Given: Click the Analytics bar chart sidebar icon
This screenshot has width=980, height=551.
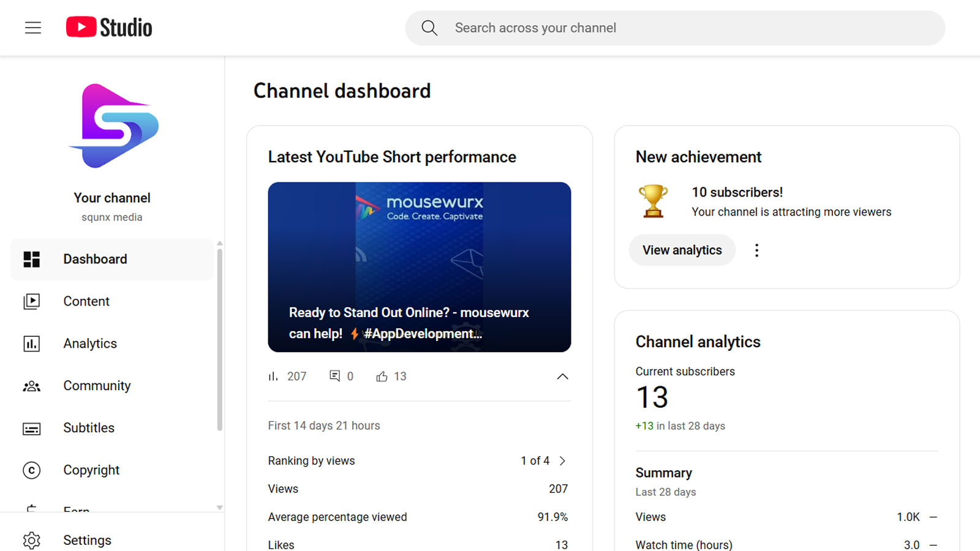Looking at the screenshot, I should coord(32,343).
